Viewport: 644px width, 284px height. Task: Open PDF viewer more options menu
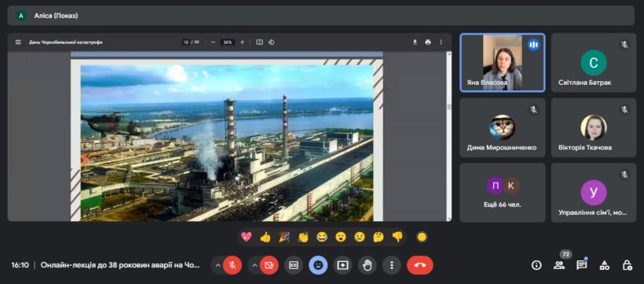(441, 42)
